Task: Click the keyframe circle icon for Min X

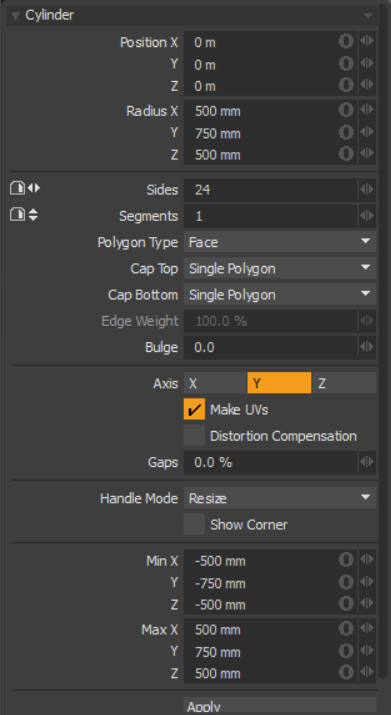Action: point(346,560)
